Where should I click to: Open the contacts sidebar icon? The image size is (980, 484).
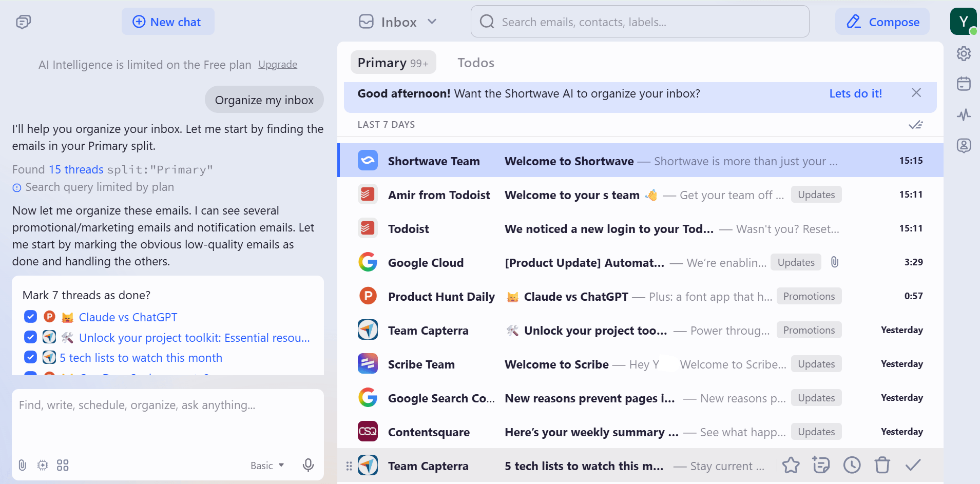tap(964, 145)
